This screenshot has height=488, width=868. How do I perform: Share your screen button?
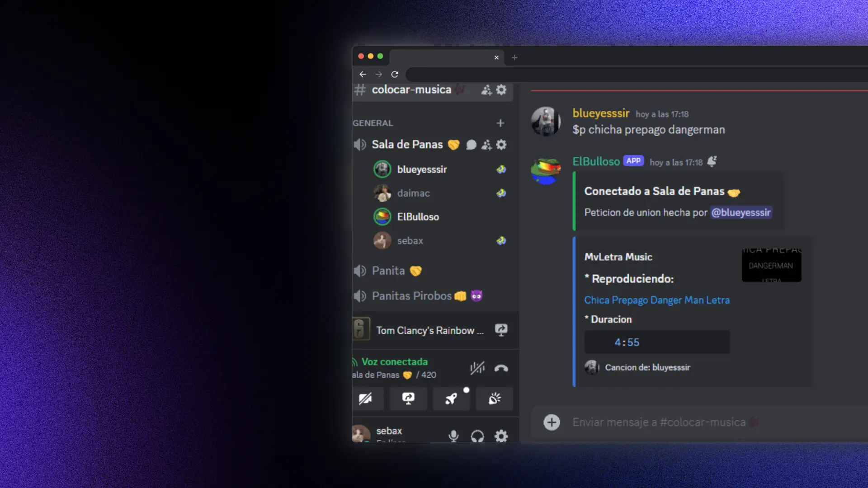[x=408, y=399]
